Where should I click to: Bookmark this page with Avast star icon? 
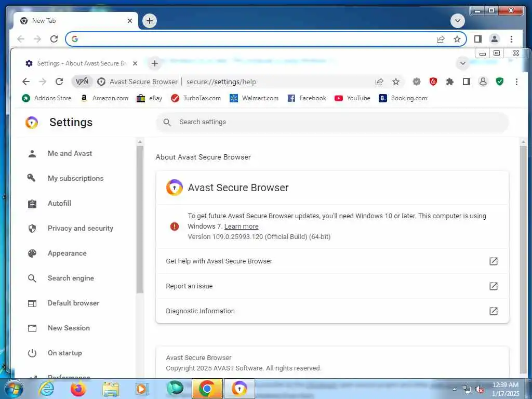point(395,82)
